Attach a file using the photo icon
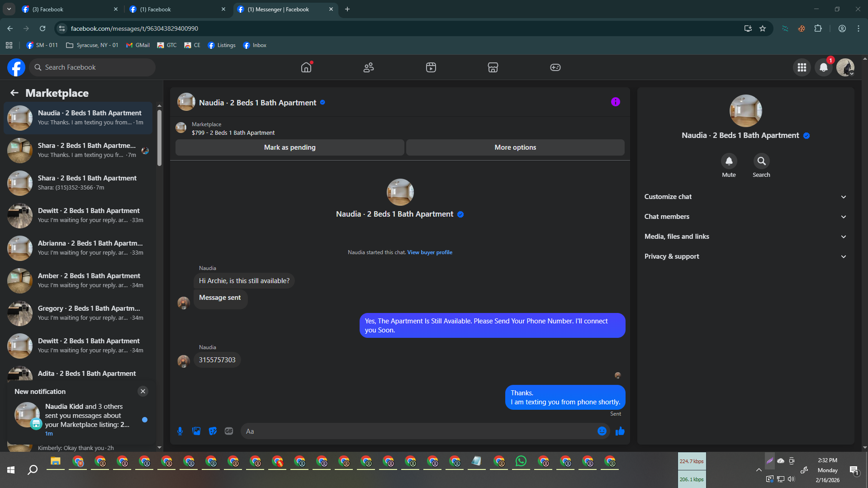868x488 pixels. pos(196,431)
